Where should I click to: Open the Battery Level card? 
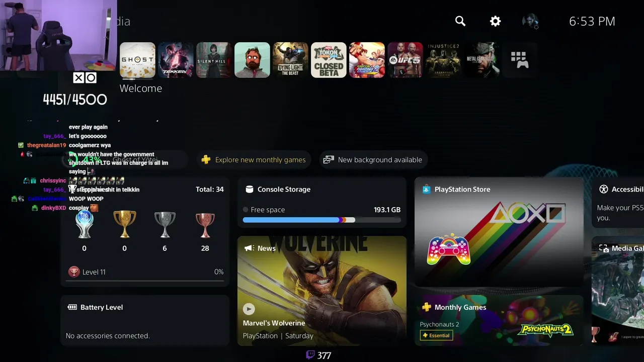145,320
